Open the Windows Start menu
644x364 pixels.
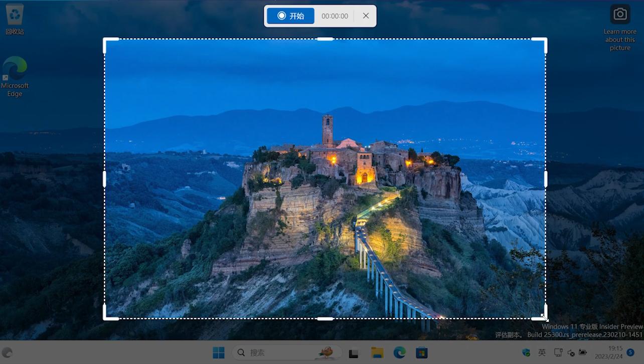pos(219,352)
